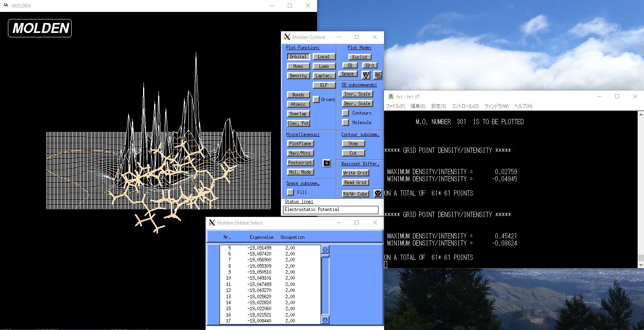Click the Rd/Wr Cube button
Screen dimensions: 644x330
pos(355,194)
